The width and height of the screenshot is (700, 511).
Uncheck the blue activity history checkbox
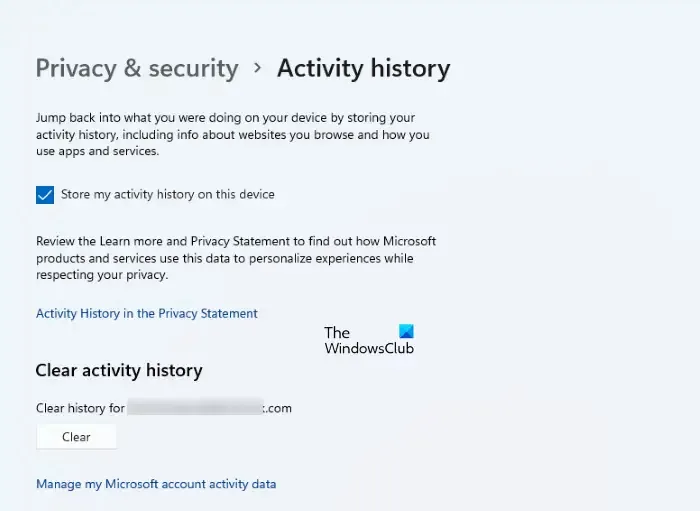(45, 195)
